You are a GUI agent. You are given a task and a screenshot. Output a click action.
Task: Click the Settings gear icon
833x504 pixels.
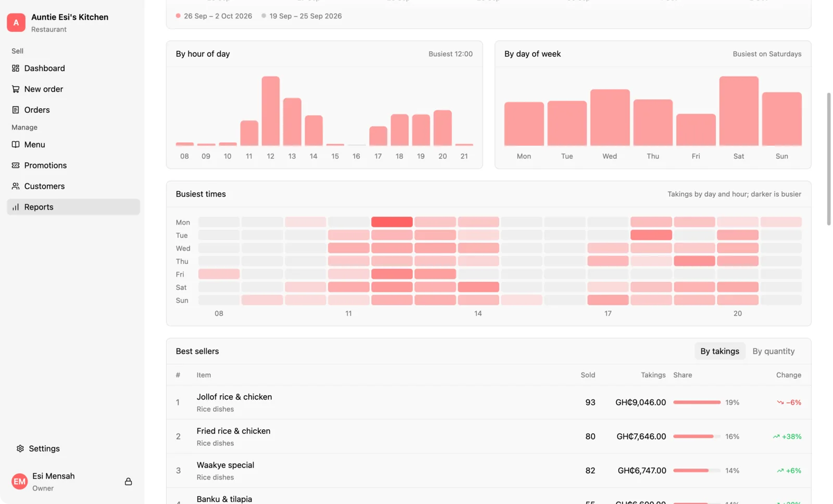tap(20, 448)
